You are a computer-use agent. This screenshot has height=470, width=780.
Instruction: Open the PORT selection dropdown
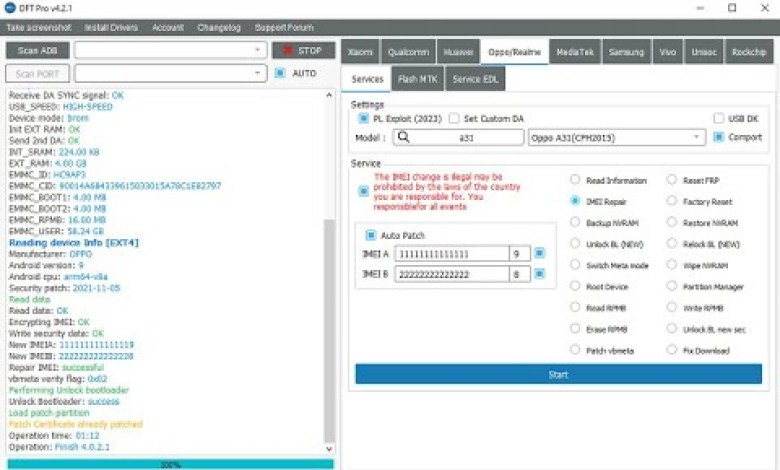[170, 73]
